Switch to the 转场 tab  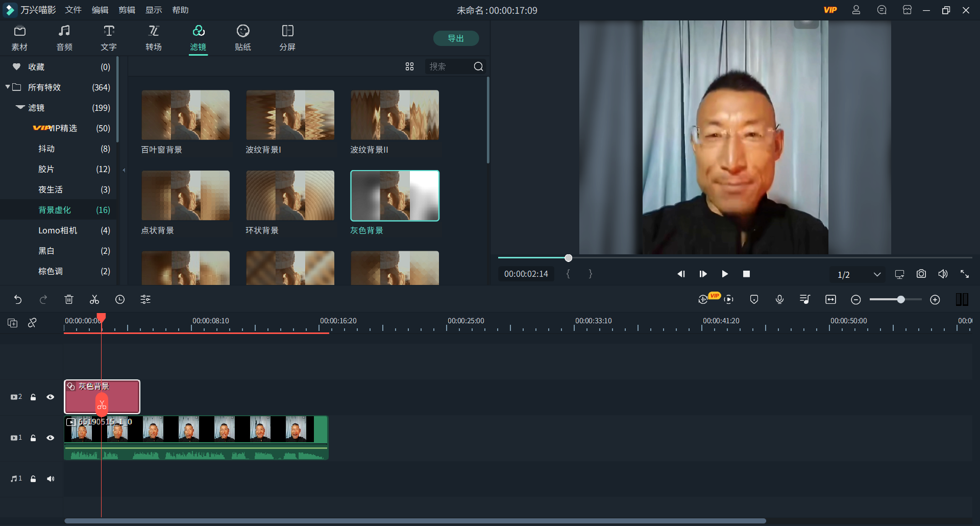pos(153,38)
